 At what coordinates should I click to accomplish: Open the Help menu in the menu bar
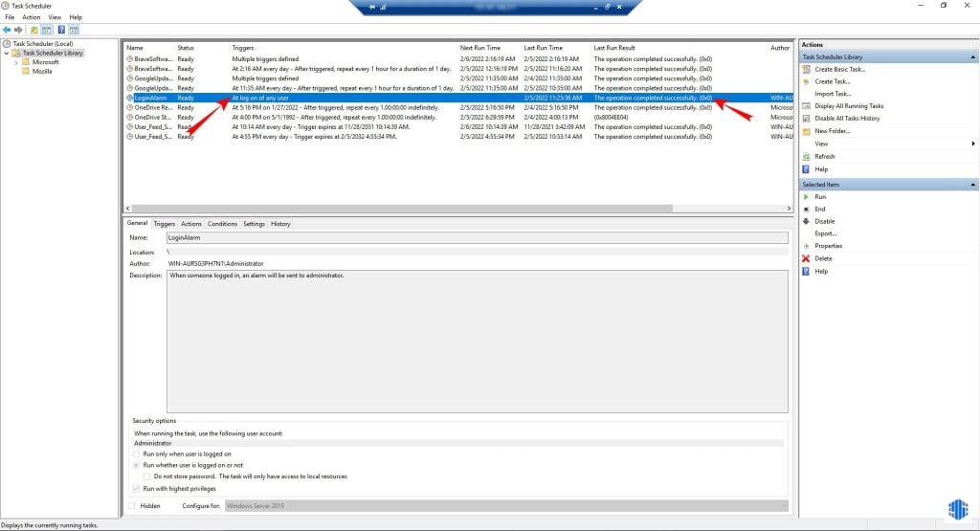76,17
